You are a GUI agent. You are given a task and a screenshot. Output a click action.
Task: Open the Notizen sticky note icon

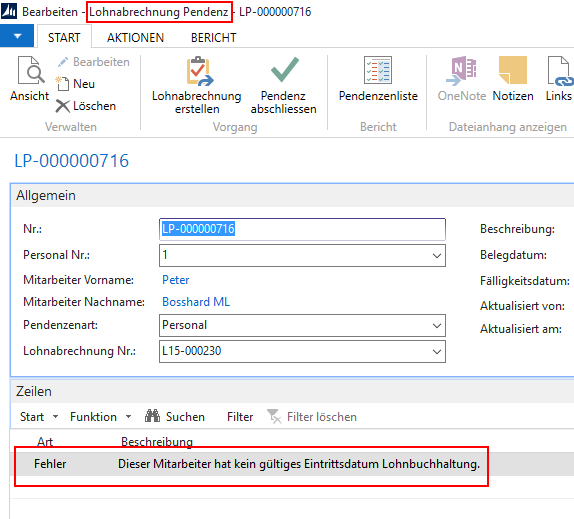tap(512, 70)
